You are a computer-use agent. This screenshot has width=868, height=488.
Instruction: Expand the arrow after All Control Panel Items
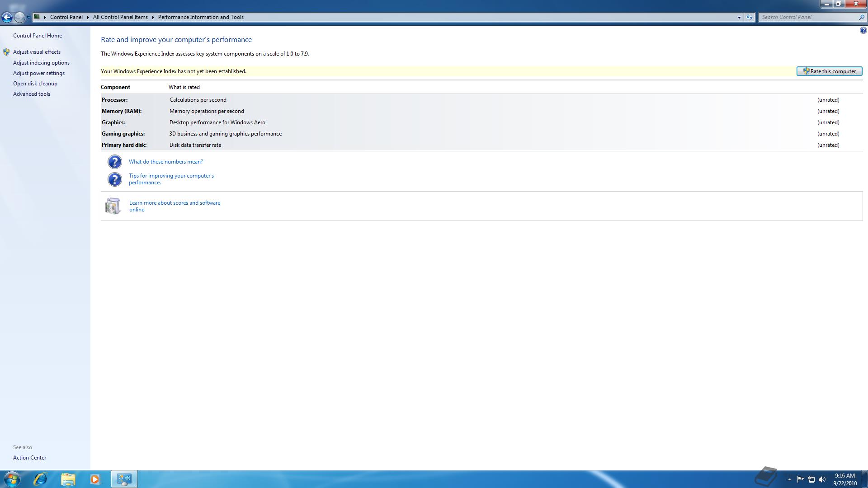pos(153,17)
